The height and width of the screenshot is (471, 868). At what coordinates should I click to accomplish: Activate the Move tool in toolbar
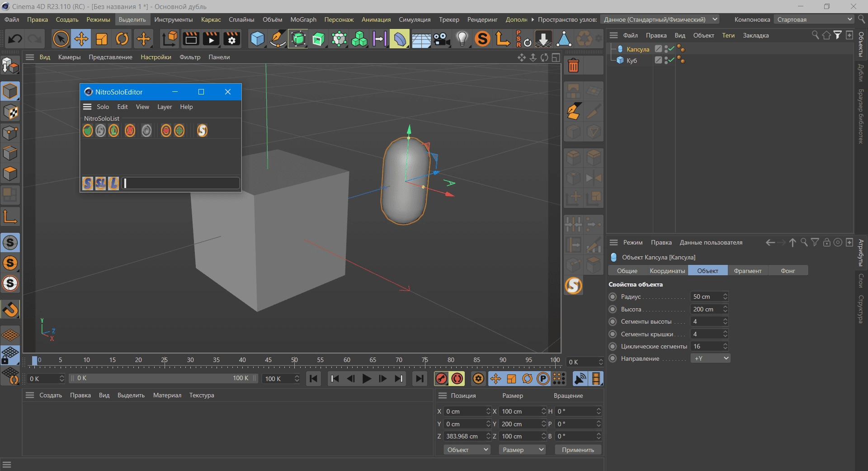click(81, 39)
